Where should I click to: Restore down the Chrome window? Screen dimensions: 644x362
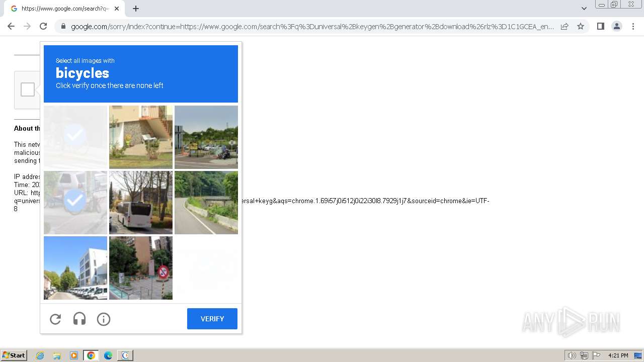tap(614, 5)
